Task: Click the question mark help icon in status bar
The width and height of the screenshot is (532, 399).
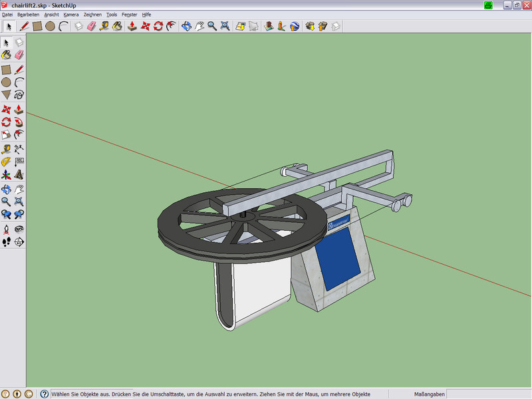Action: coord(45,394)
